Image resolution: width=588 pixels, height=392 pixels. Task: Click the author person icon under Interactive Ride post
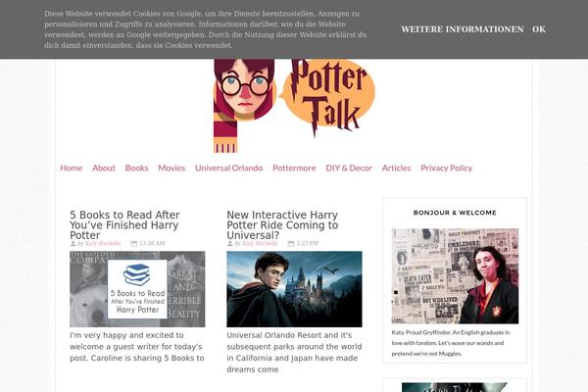pyautogui.click(x=230, y=243)
